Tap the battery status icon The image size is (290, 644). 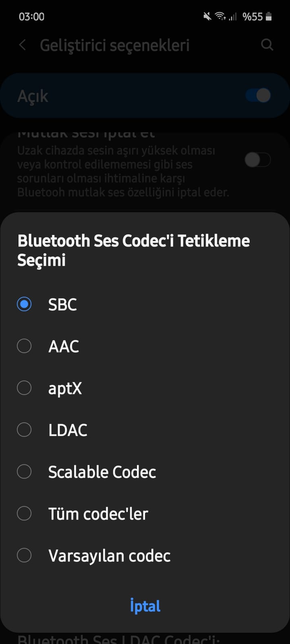click(269, 17)
